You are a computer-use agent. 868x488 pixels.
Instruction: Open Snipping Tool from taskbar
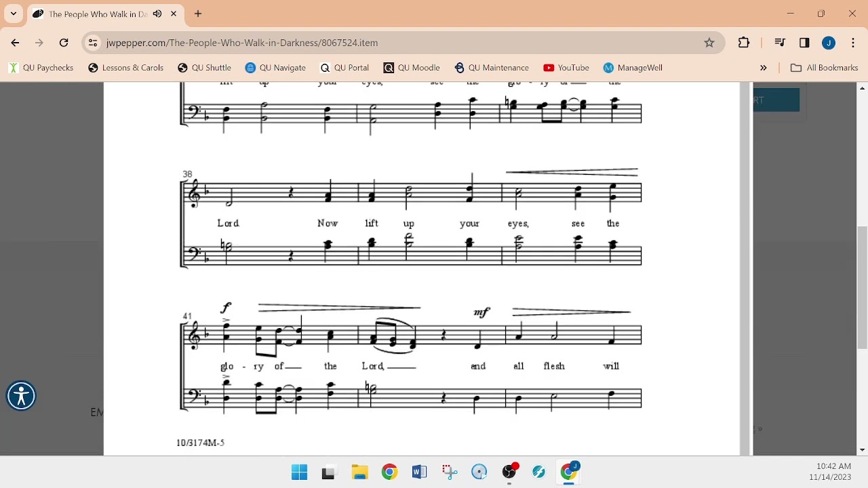coord(449,472)
